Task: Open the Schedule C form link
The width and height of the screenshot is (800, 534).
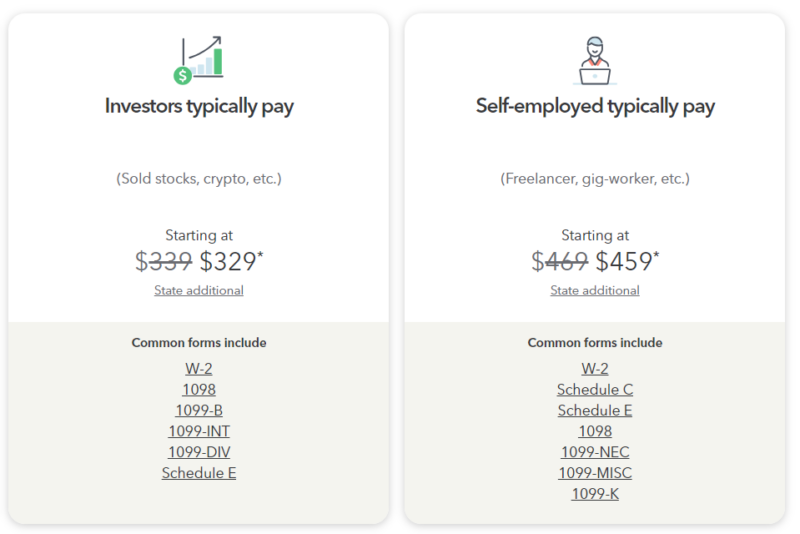Action: (x=595, y=389)
